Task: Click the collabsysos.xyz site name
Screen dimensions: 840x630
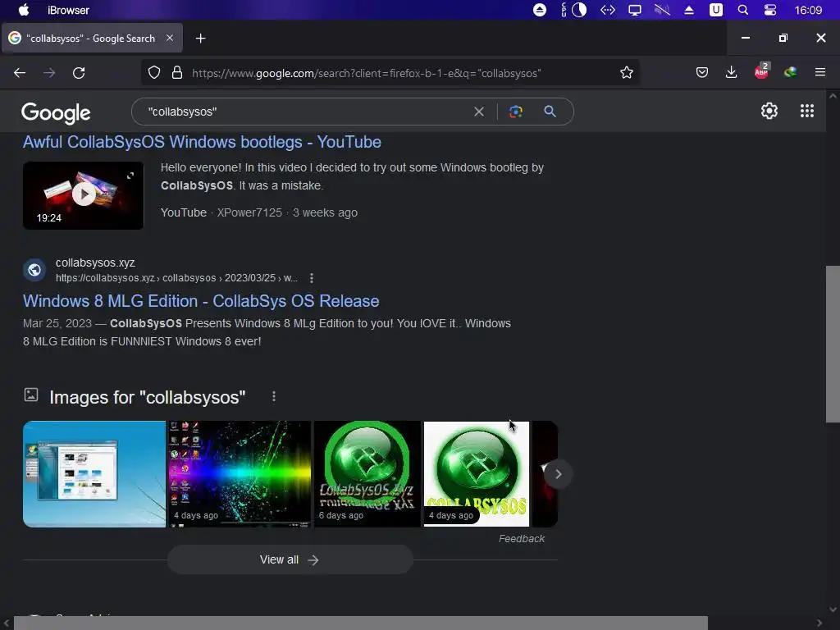Action: coord(95,263)
